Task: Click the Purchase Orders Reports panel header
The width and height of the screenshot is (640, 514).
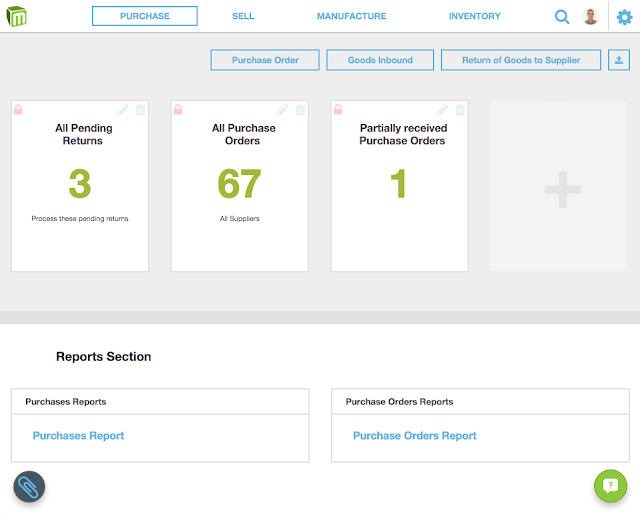Action: pyautogui.click(x=480, y=402)
